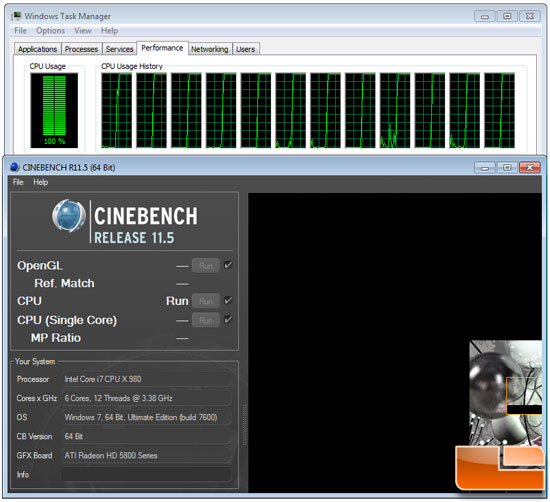550x502 pixels.
Task: Click the Cores x GHz field
Action: (147, 398)
